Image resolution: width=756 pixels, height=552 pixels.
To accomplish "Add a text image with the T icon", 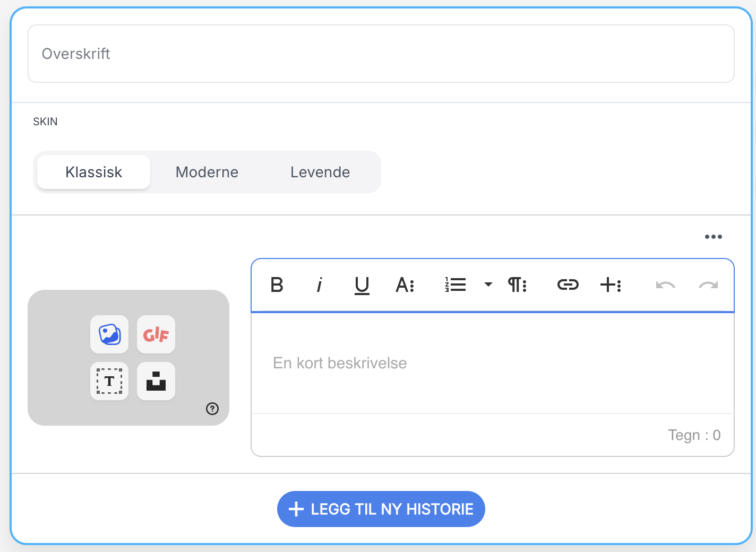I will click(109, 381).
